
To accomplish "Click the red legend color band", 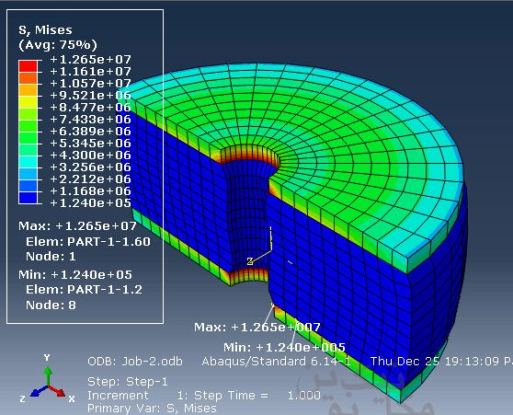I will (28, 66).
